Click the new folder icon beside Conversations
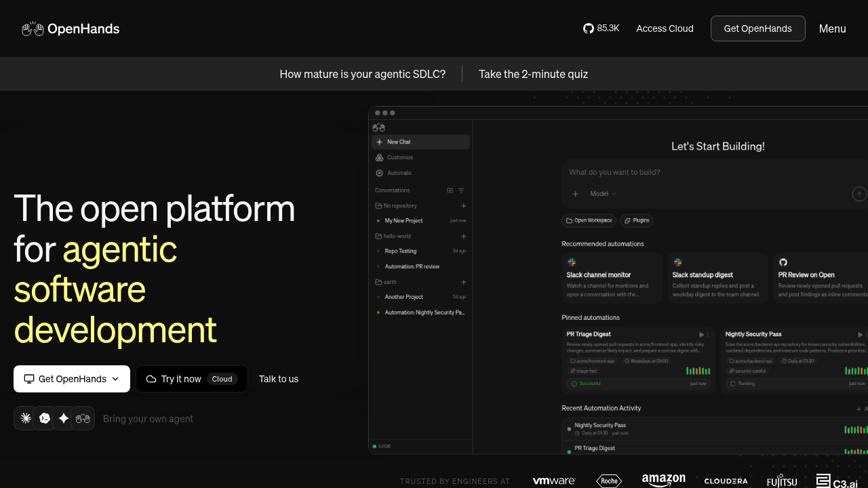Viewport: 868px width, 488px height. 450,190
